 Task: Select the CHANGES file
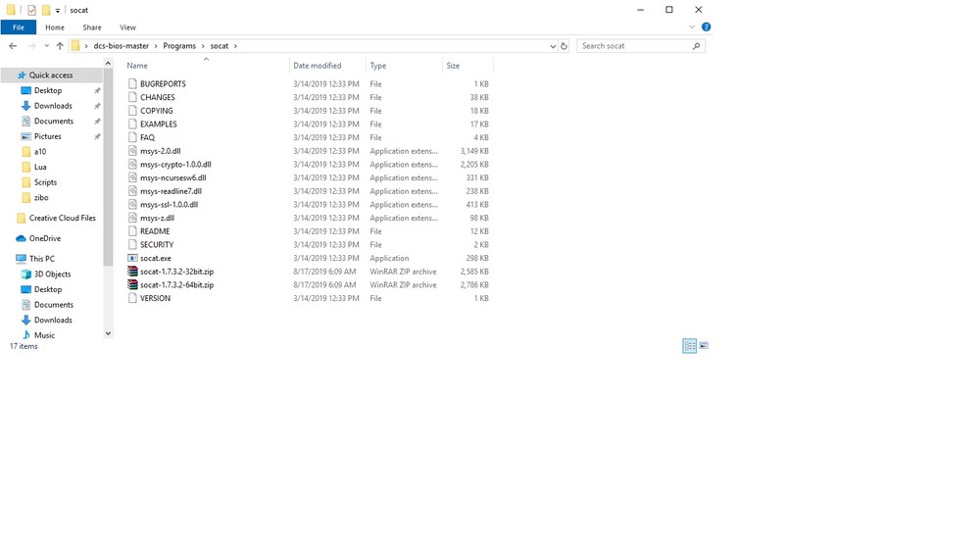pos(158,97)
